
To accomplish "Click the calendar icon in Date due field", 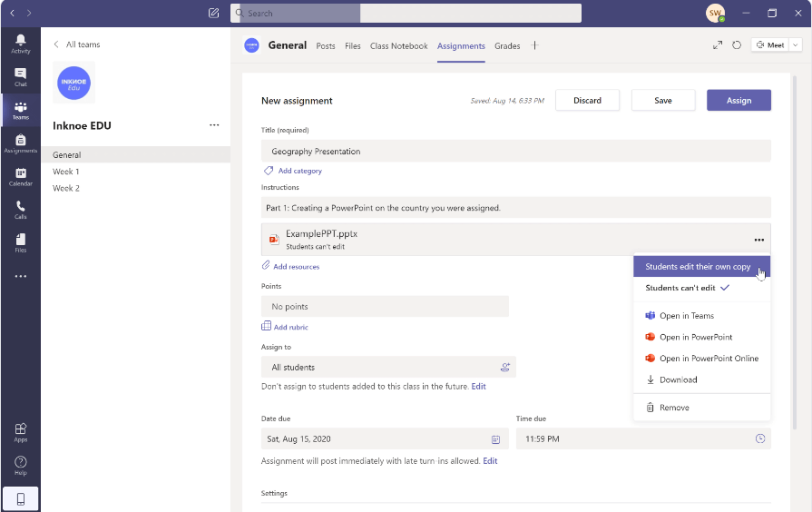I will tap(495, 439).
